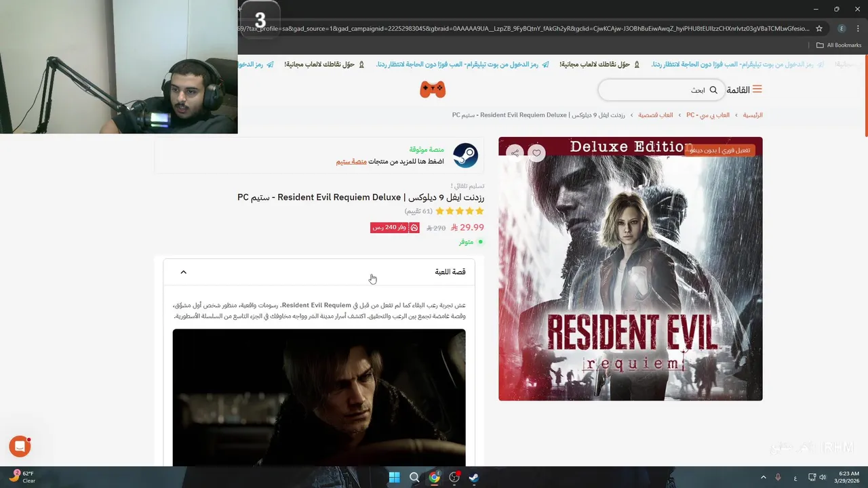The width and height of the screenshot is (868, 488).
Task: Go to العاب بي سي - PC breadcrumb
Action: pyautogui.click(x=708, y=115)
